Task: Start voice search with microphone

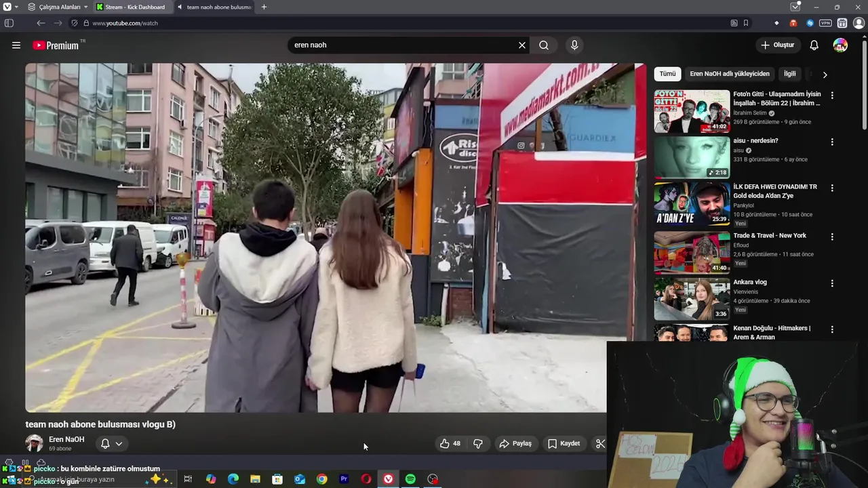Action: [x=574, y=45]
